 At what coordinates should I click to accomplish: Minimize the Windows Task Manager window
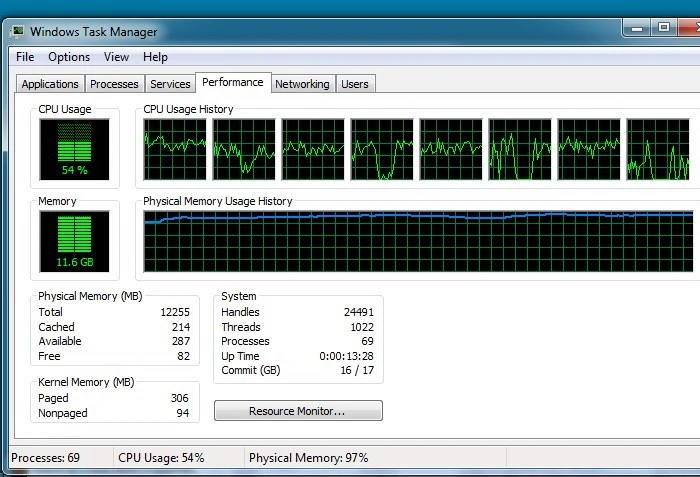click(637, 28)
